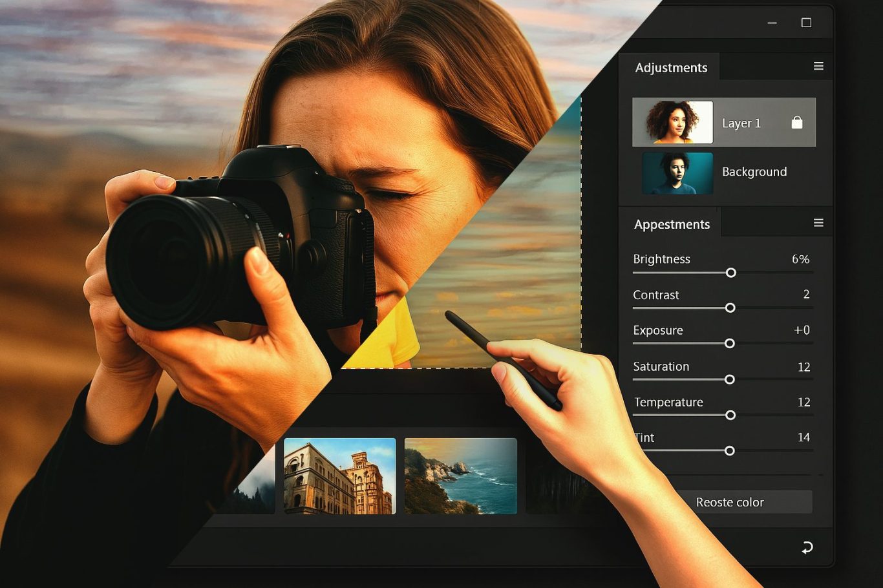Click the Contrast value 2
Screen dimensions: 883x588
click(x=806, y=294)
